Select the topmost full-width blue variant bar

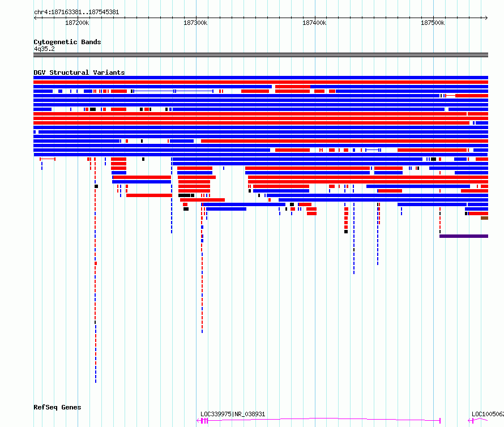[260, 78]
